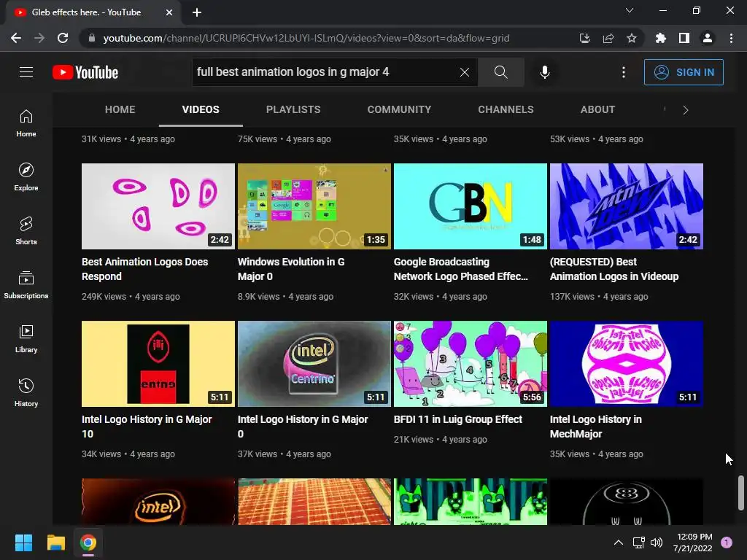The width and height of the screenshot is (747, 560).
Task: Open tab search dropdown arrow
Action: [630, 10]
